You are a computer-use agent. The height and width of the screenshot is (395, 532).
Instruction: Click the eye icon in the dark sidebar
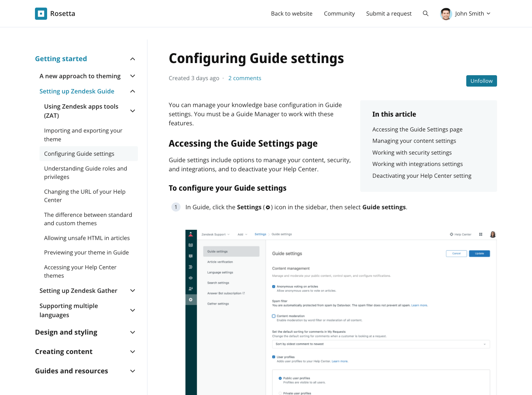pos(191,278)
